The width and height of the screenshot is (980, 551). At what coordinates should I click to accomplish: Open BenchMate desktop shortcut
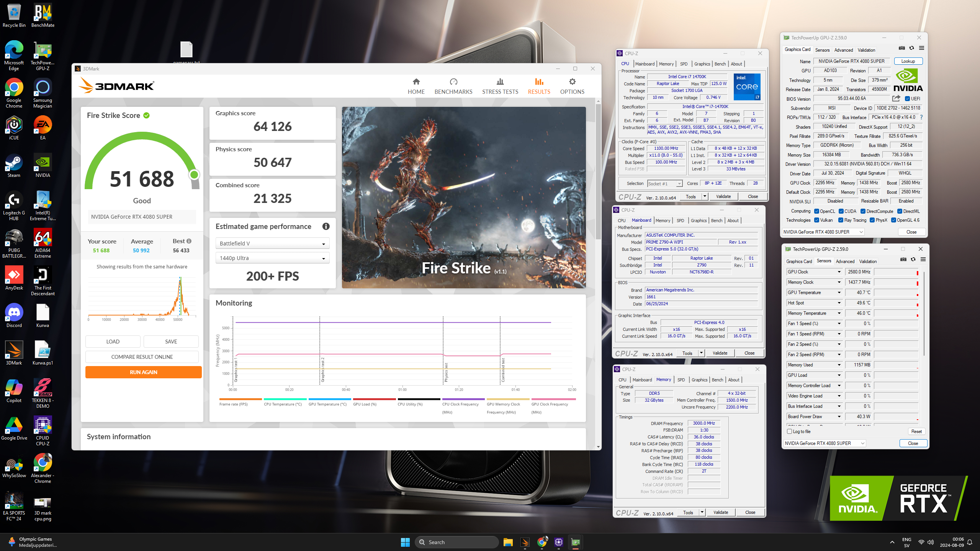[x=43, y=16]
